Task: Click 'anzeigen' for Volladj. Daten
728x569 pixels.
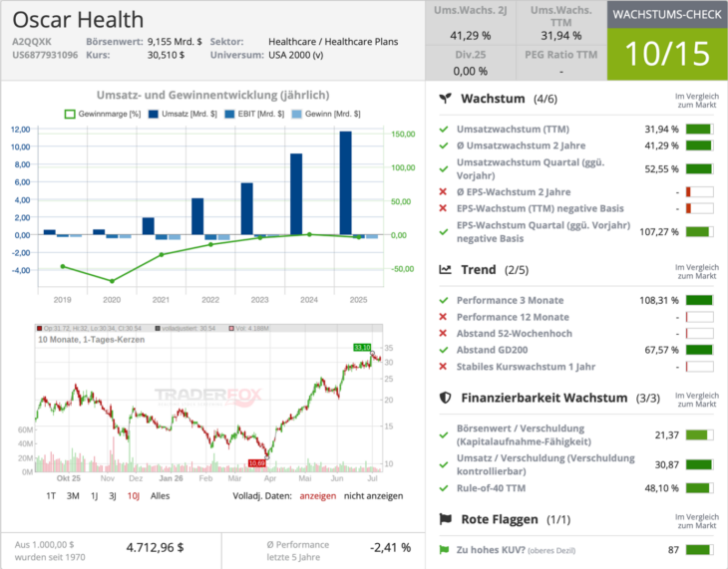Action: [x=317, y=495]
